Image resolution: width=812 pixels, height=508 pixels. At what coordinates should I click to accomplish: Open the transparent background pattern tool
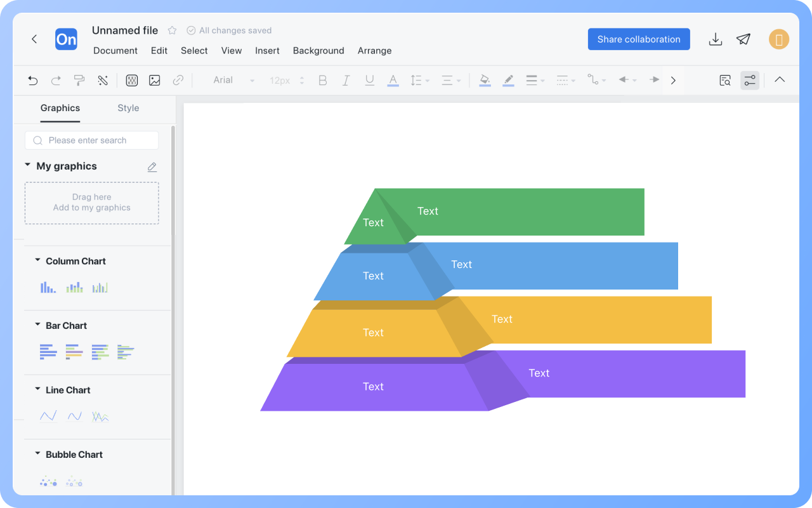131,80
